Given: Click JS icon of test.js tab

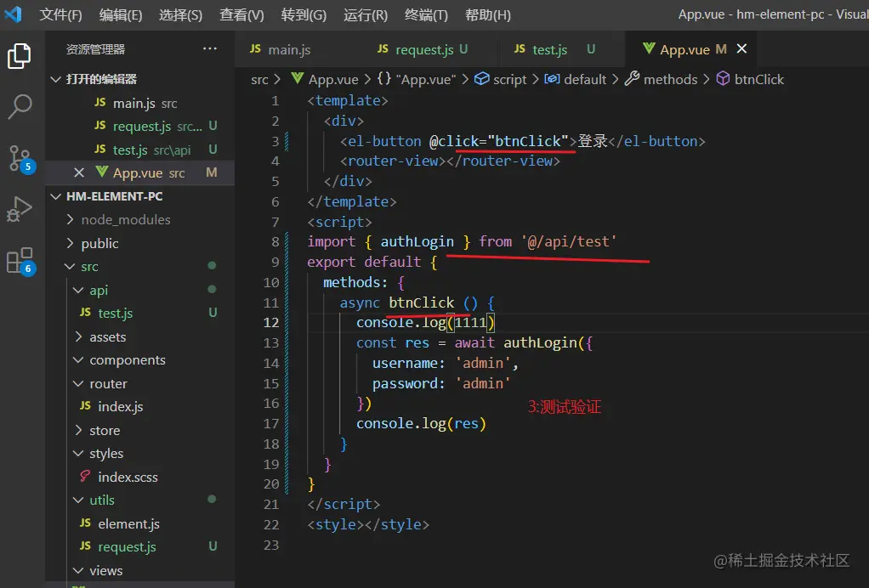Looking at the screenshot, I should coord(520,48).
